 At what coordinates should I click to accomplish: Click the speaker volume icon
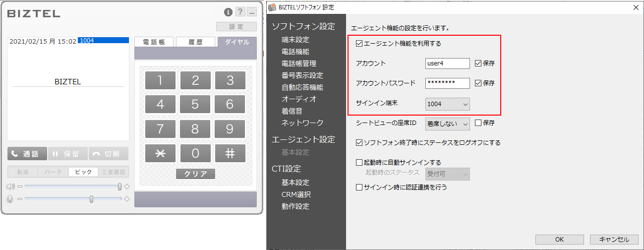click(10, 187)
